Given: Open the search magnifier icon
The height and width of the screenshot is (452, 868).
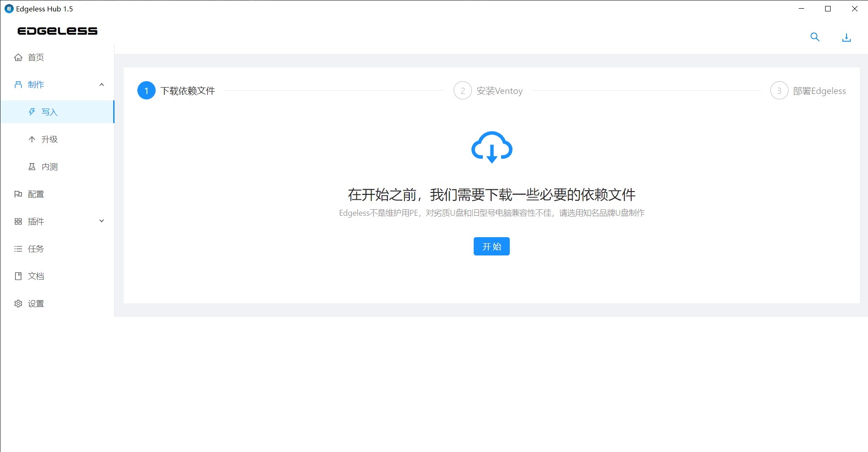Looking at the screenshot, I should coord(815,37).
